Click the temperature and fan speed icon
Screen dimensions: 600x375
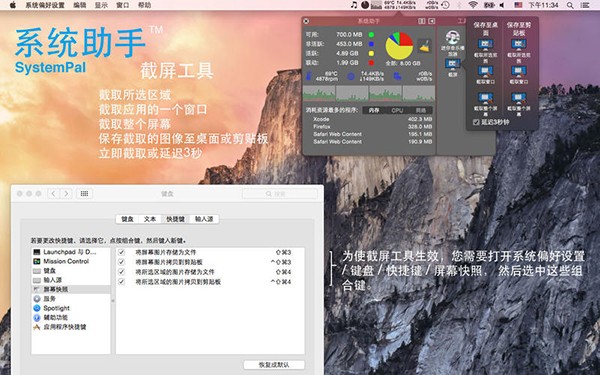tap(309, 76)
